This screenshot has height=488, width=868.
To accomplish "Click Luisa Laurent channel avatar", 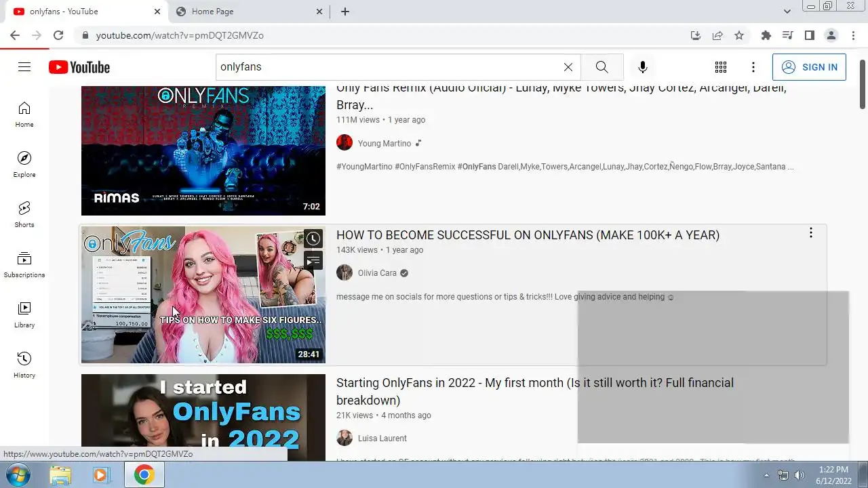I will click(x=344, y=438).
